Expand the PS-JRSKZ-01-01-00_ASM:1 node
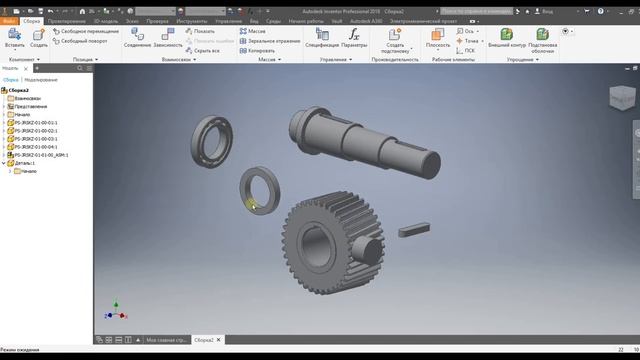Viewport: 640px width, 360px height. tap(4, 155)
